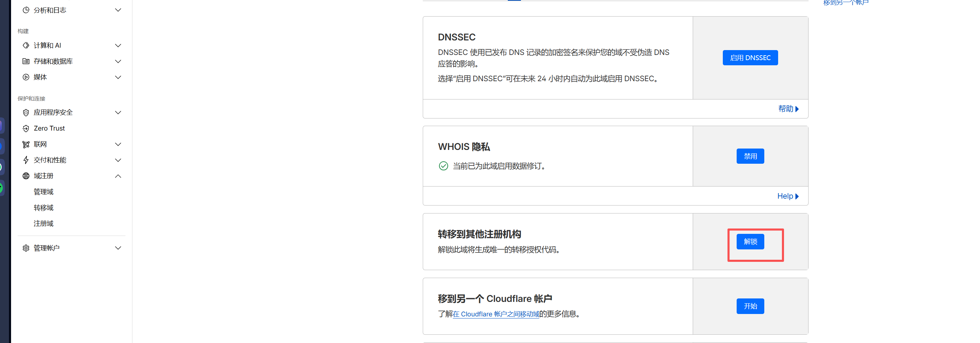
Task: Click the 禁用 button for WHOIS privacy
Action: click(x=750, y=156)
